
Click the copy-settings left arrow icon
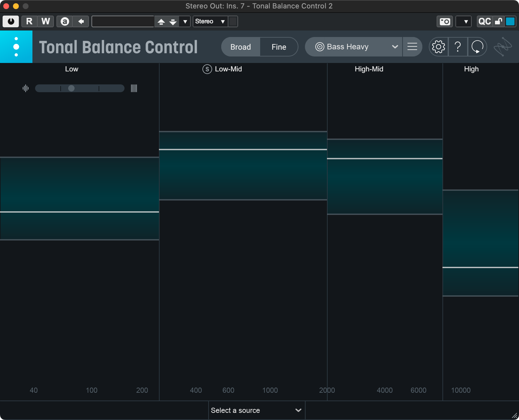tap(81, 21)
